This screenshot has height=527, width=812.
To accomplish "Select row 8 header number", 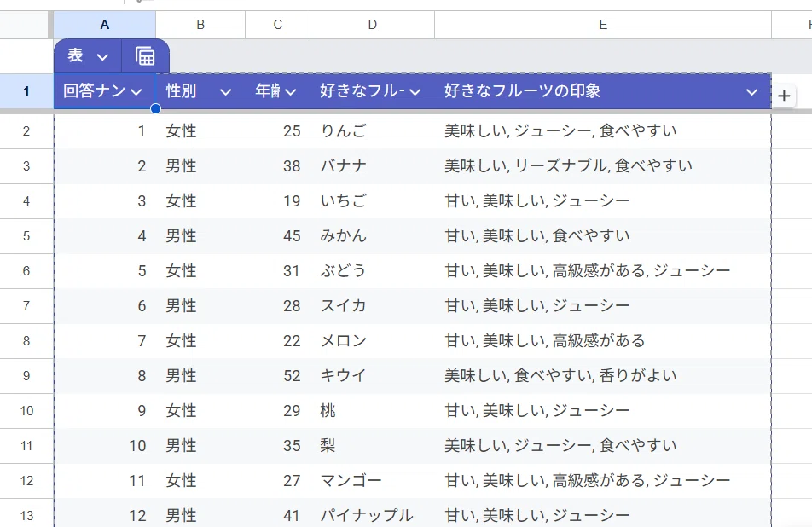I will [x=26, y=341].
